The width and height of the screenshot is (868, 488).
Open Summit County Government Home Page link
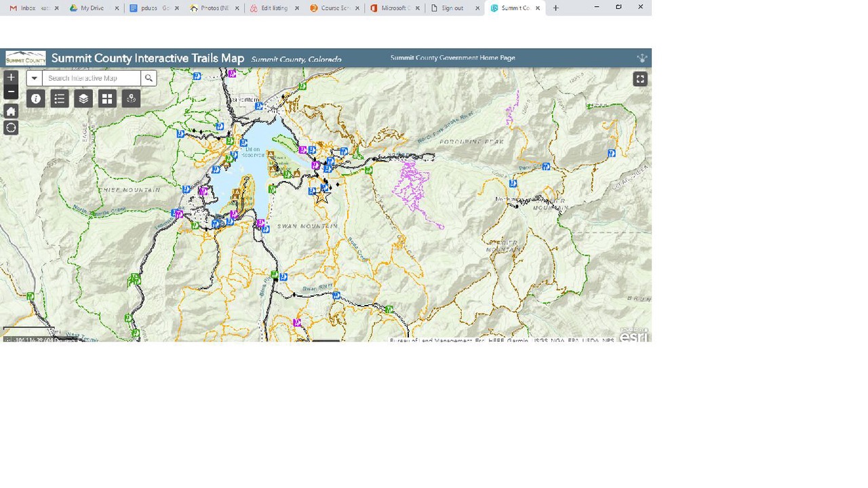pyautogui.click(x=452, y=58)
